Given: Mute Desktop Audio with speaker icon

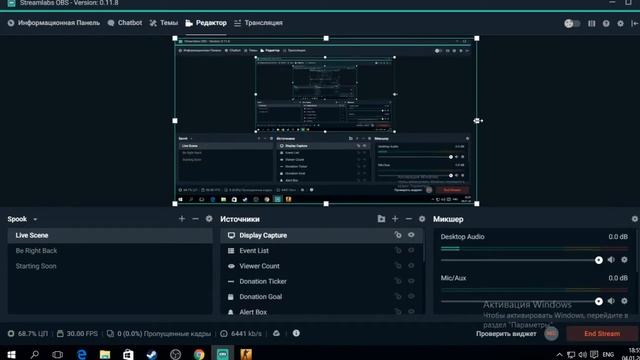Looking at the screenshot, I should coord(611,260).
